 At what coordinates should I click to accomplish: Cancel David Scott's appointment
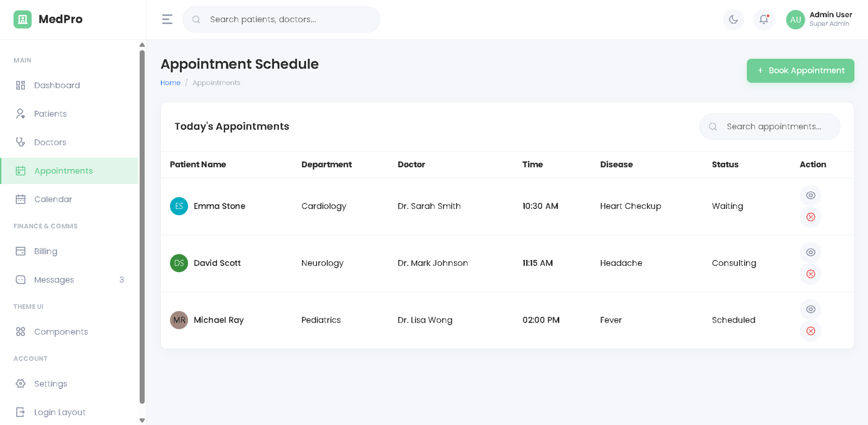pyautogui.click(x=810, y=274)
